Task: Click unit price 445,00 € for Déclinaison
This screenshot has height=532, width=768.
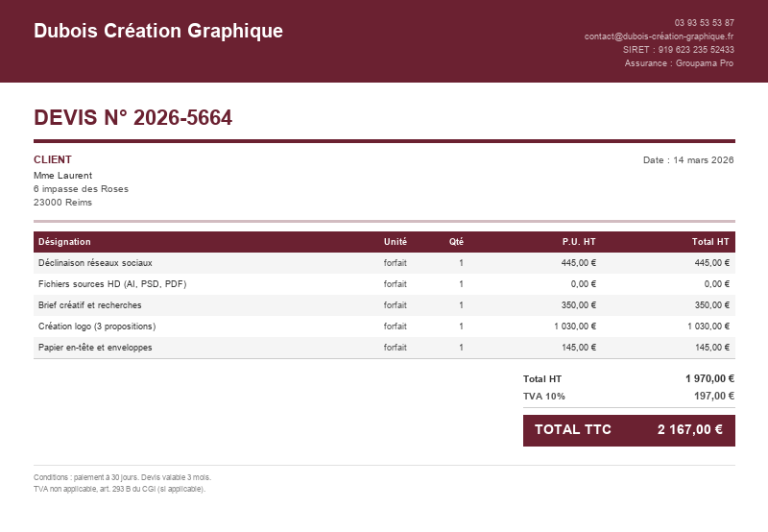Action: click(579, 263)
